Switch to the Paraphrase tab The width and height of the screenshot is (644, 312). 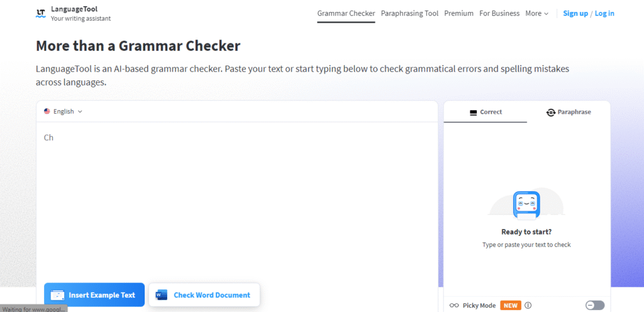569,112
